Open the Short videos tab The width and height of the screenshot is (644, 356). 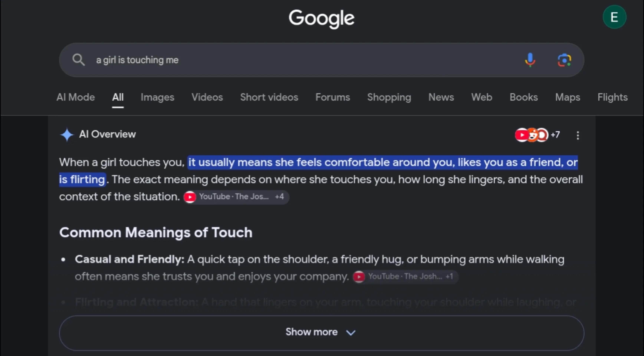pyautogui.click(x=269, y=97)
